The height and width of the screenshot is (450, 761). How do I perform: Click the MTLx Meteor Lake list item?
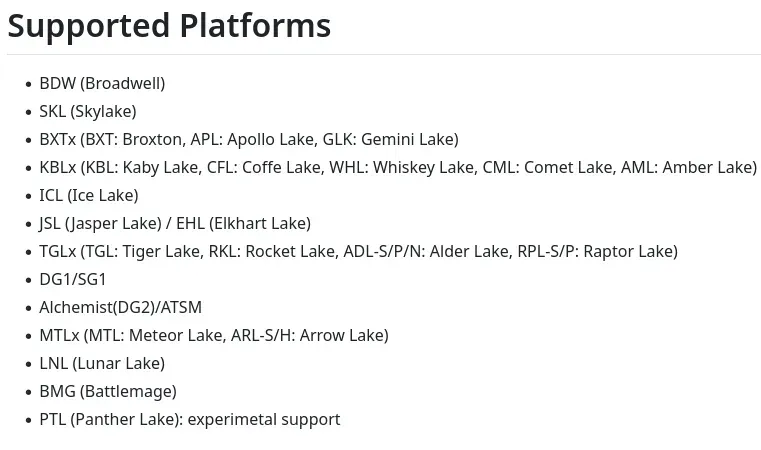click(214, 335)
